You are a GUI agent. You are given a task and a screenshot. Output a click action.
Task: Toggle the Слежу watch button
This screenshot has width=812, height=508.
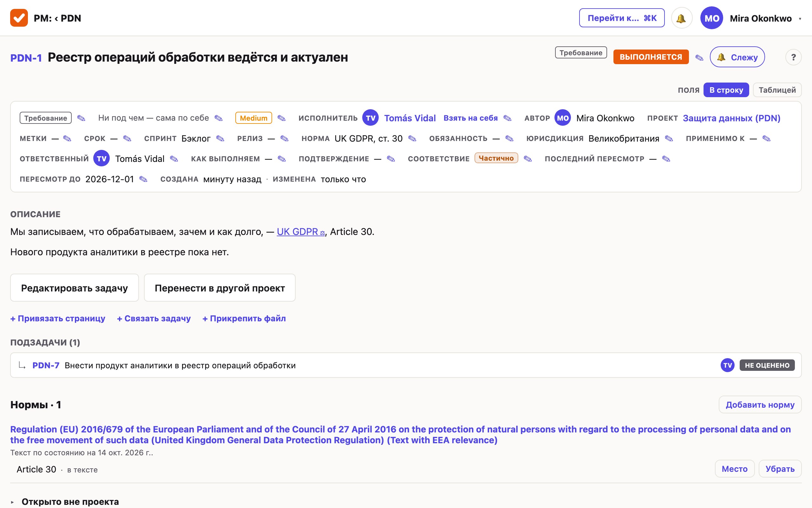[737, 57]
